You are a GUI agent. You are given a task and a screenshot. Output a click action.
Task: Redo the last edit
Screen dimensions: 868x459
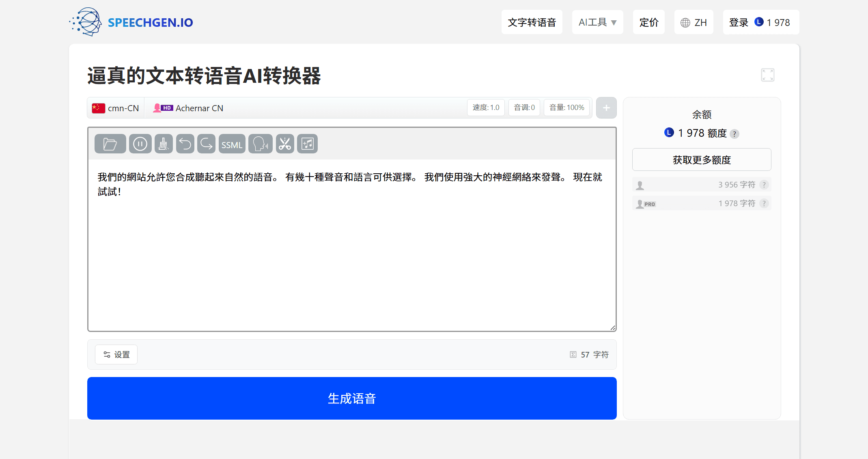[206, 143]
